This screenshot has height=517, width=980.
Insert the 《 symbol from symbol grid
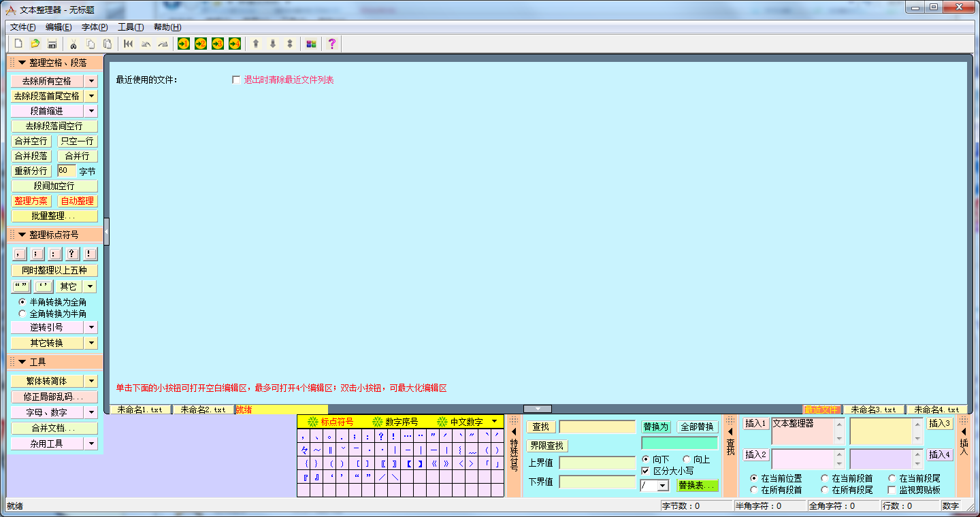pos(434,464)
